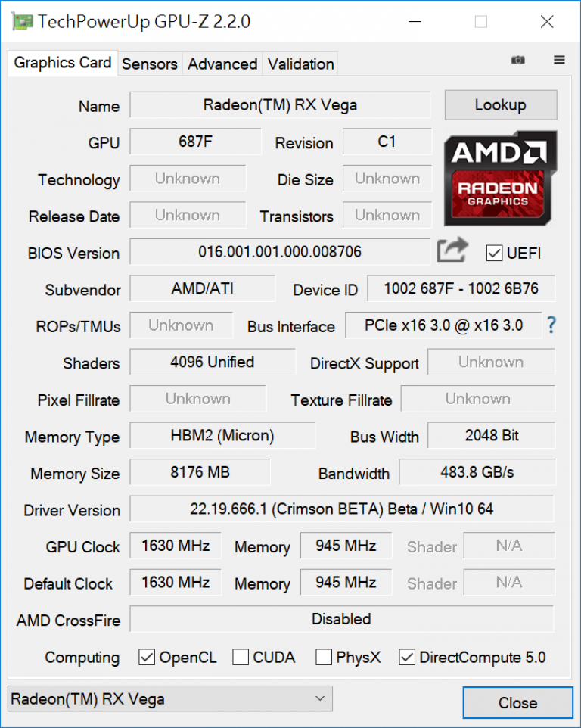Expand the Radeon RX Vega GPU selector dropdown
581x728 pixels.
170,698
